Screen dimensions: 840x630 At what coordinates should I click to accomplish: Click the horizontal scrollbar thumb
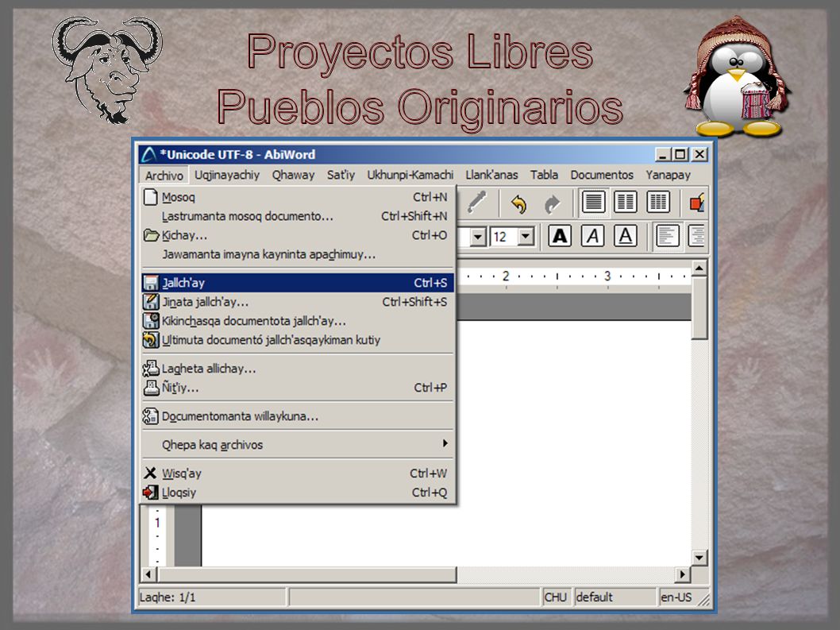pos(306,574)
